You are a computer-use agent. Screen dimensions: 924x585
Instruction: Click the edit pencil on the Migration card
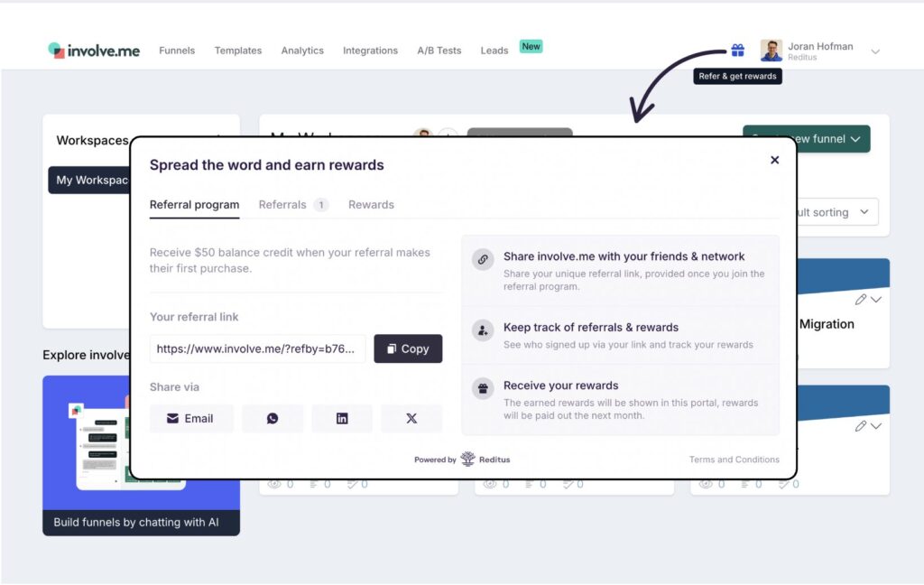tap(860, 300)
